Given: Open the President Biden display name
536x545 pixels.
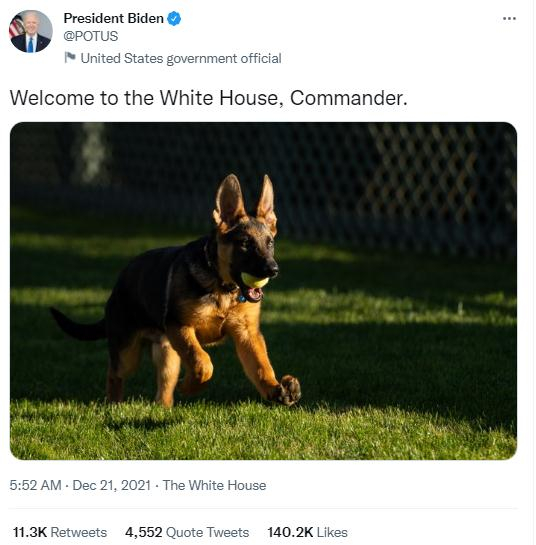Looking at the screenshot, I should coord(113,18).
